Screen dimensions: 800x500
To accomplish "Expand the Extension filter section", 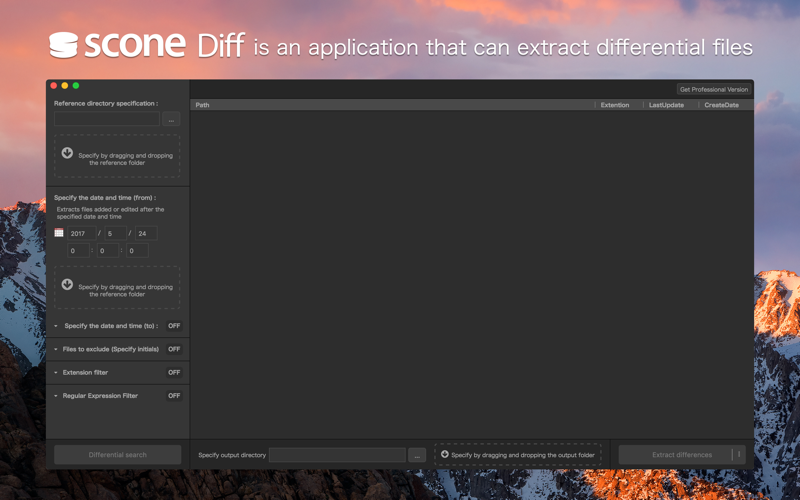I will (56, 372).
